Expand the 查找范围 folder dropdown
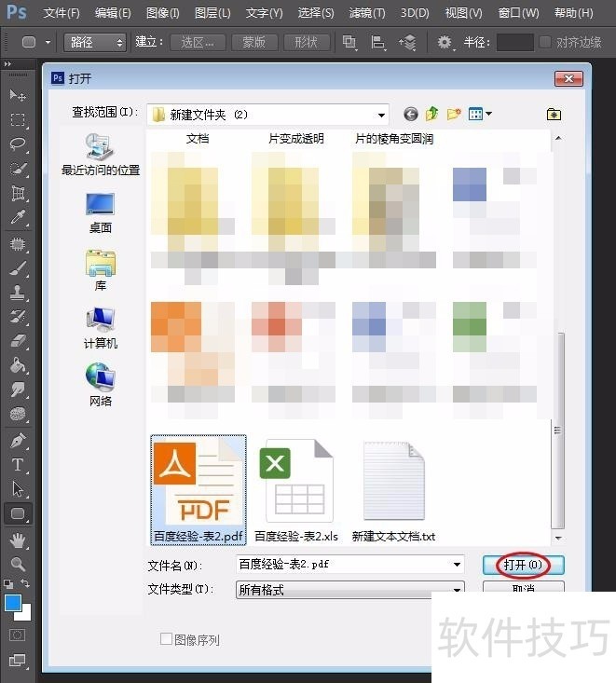The width and height of the screenshot is (616, 683). click(x=382, y=115)
